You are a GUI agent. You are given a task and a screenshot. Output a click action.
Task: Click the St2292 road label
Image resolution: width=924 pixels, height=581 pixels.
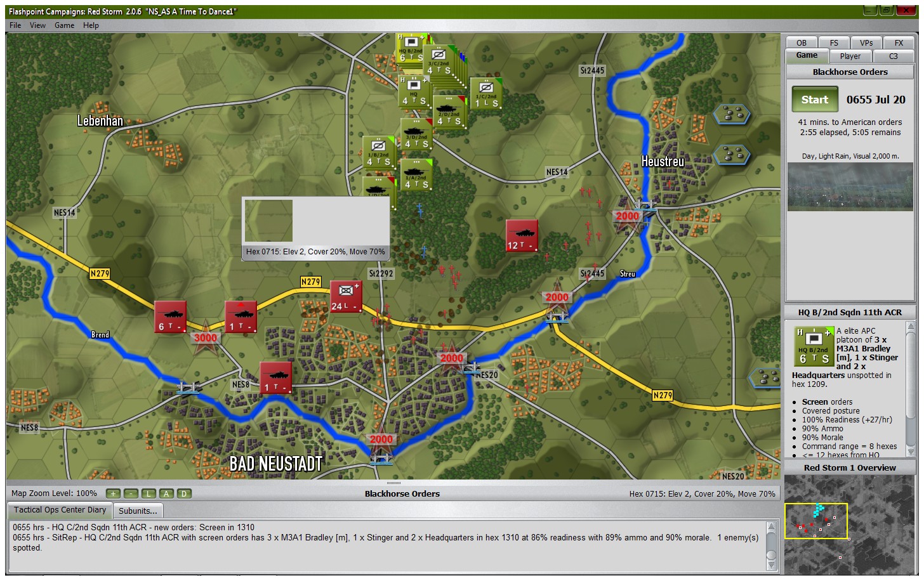coord(381,273)
